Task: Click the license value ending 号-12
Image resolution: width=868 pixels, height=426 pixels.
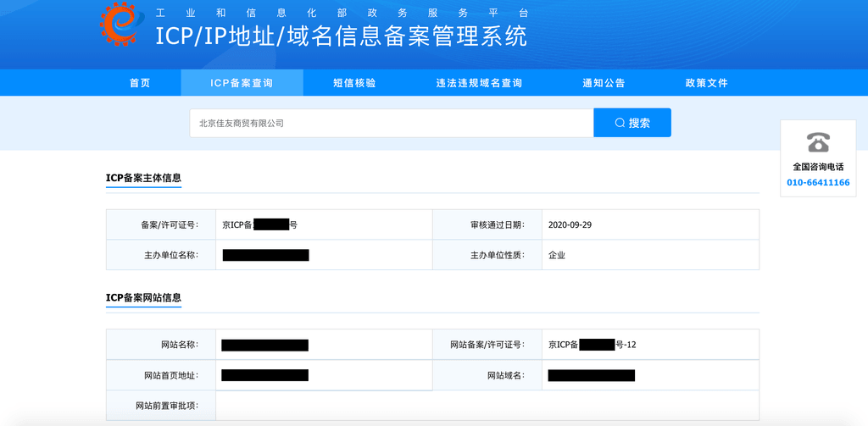Action: click(592, 345)
